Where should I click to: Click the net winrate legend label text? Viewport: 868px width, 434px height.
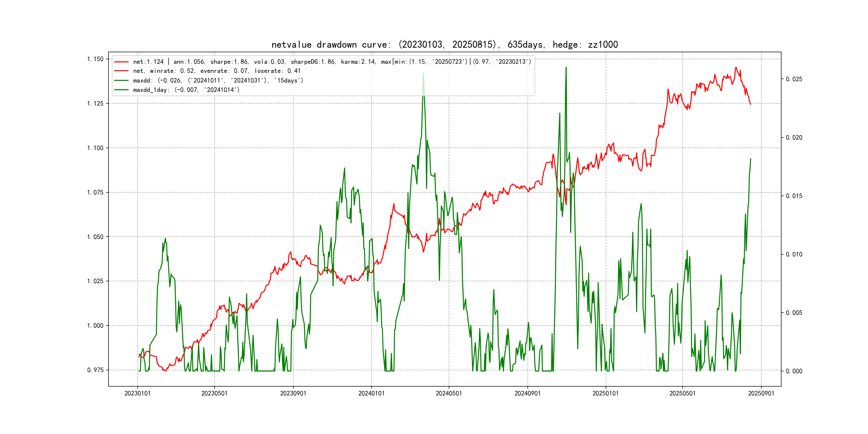(216, 71)
